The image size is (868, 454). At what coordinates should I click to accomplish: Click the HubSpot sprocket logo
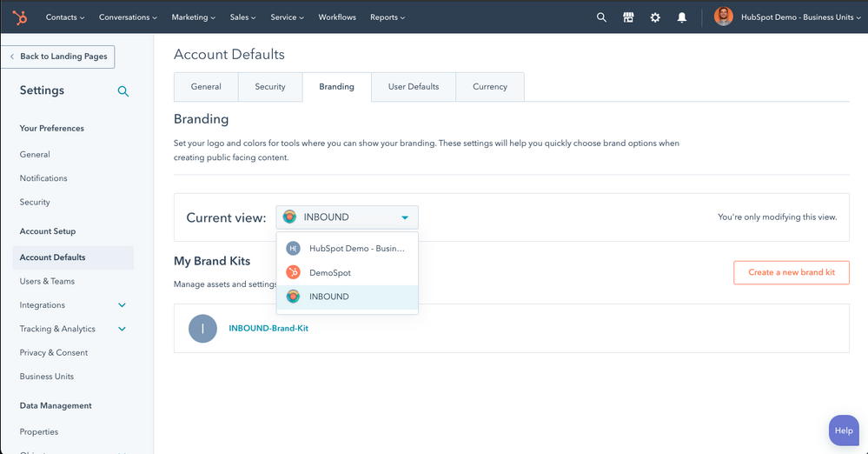[x=19, y=17]
